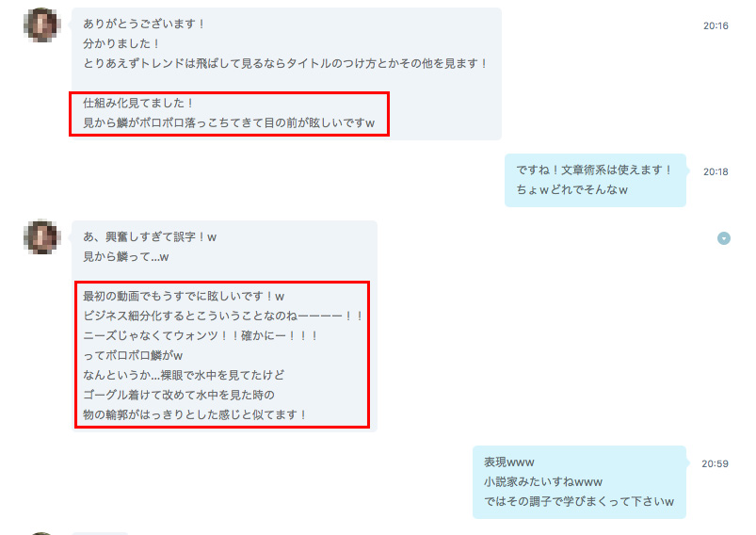756x535 pixels.
Task: Open the message options dropdown arrow icon
Action: tap(723, 238)
